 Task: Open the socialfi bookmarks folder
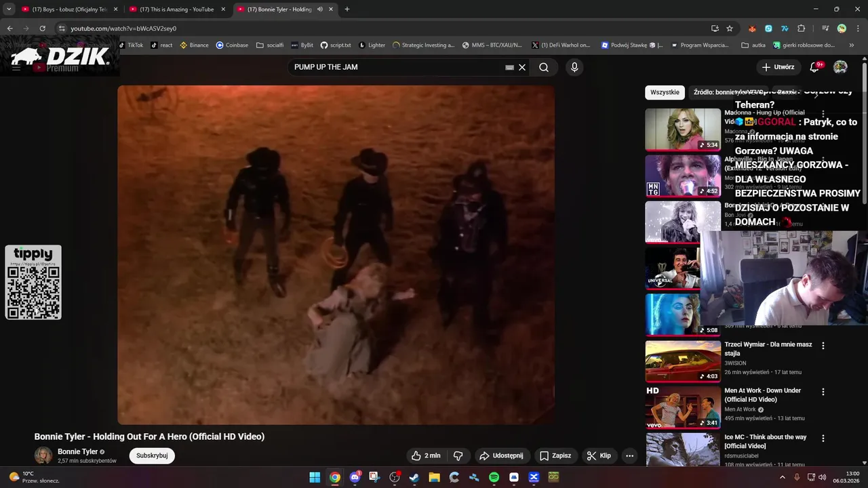click(270, 45)
